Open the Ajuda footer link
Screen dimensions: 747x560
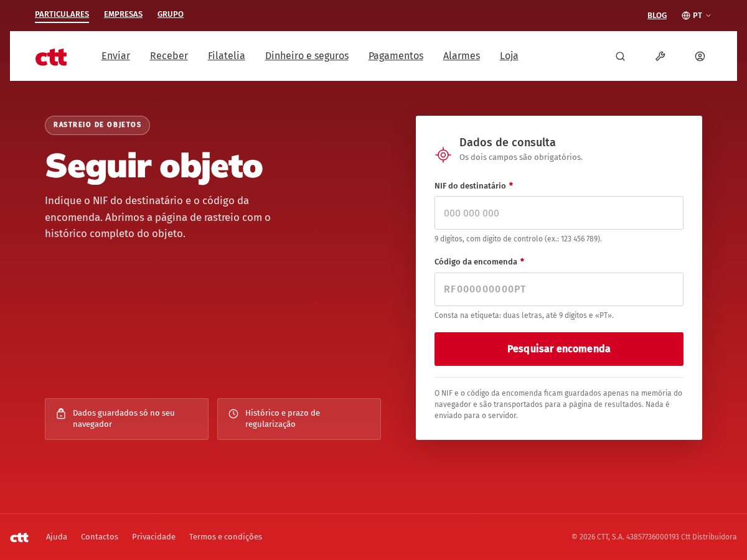click(x=57, y=537)
